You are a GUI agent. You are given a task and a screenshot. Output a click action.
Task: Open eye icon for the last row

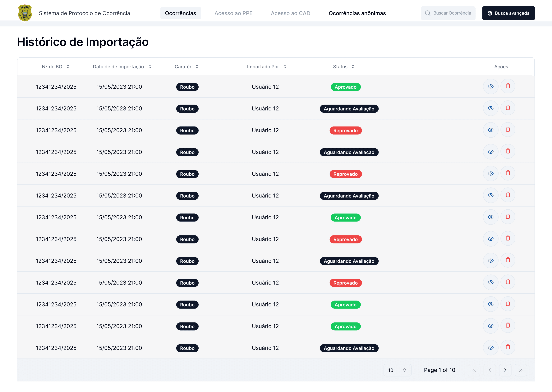tap(490, 348)
